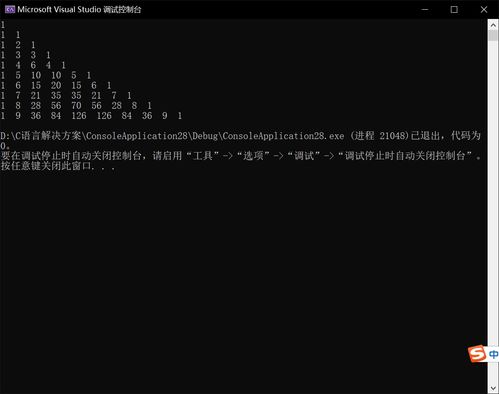
Task: Click the console app icon in title bar
Action: pyautogui.click(x=10, y=9)
